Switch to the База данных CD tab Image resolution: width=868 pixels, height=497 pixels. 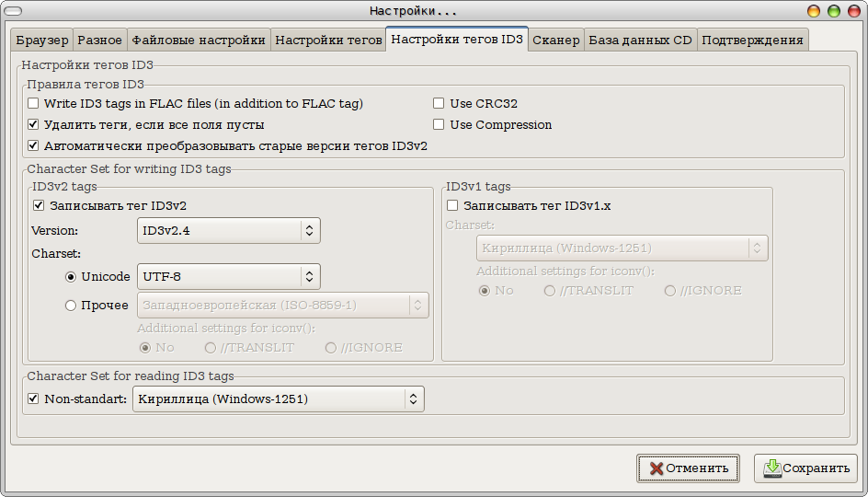(641, 40)
